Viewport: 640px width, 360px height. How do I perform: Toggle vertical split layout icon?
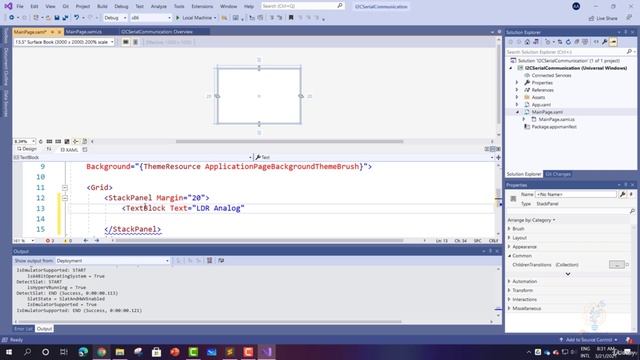point(487,149)
